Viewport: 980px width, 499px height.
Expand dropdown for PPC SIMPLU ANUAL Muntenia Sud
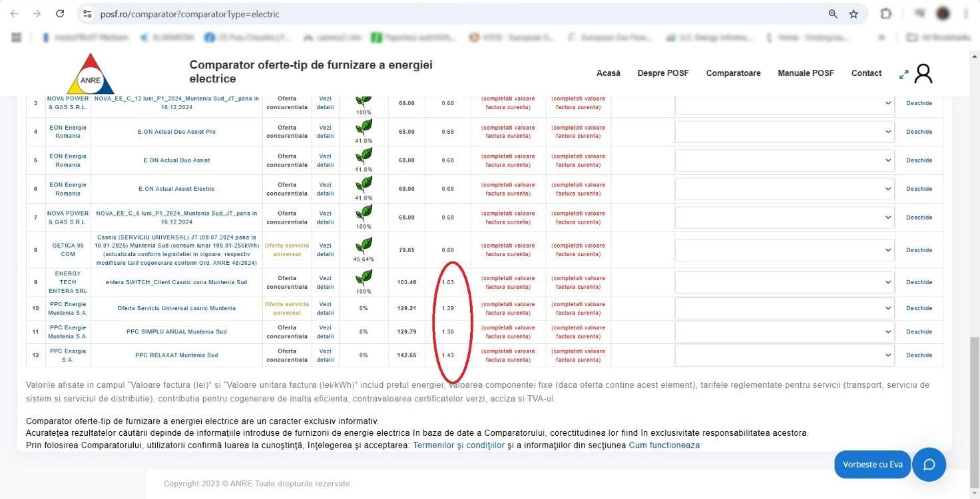[x=784, y=331]
